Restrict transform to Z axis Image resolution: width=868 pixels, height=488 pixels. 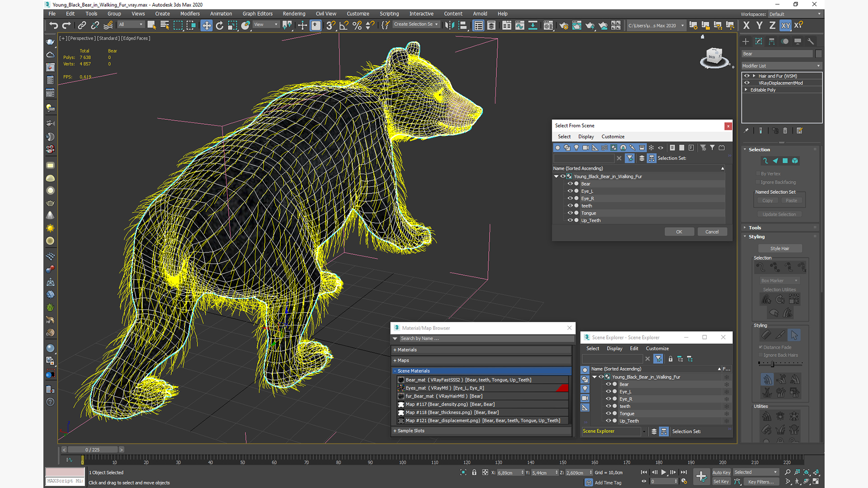[x=772, y=25]
